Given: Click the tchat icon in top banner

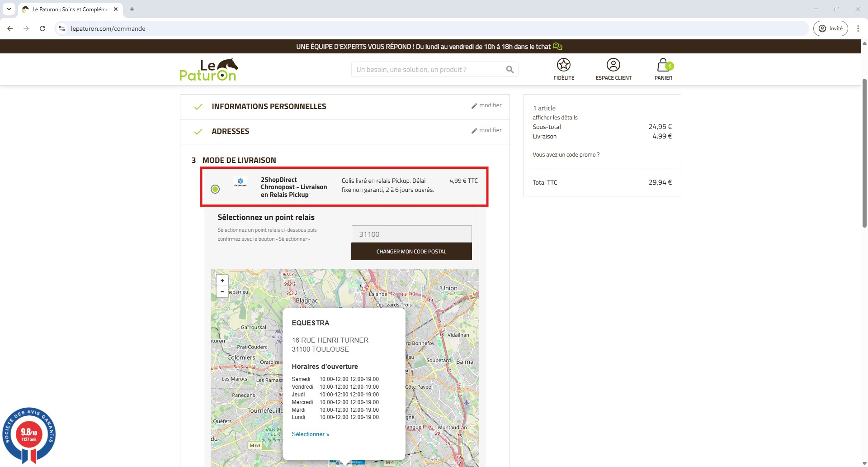Looking at the screenshot, I should coord(557,46).
